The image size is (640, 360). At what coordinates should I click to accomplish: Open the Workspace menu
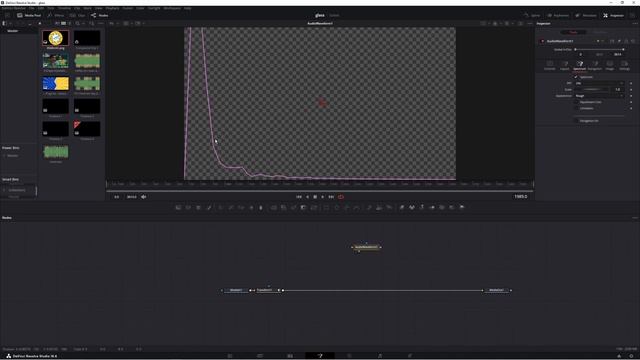(172, 8)
